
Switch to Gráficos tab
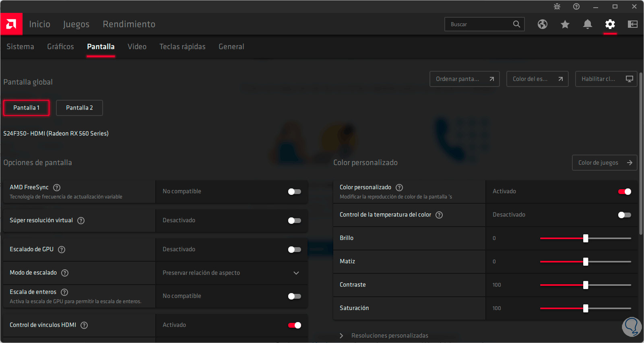(60, 47)
